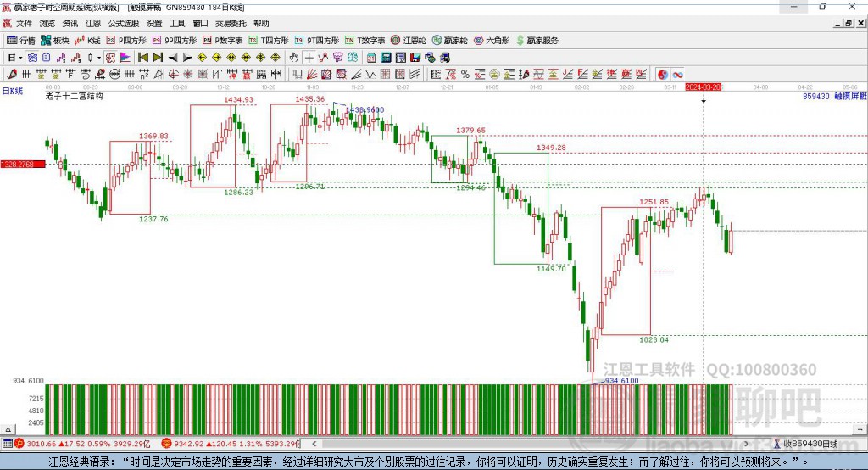Image resolution: width=868 pixels, height=470 pixels.
Task: Activate the crosshair cursor tool
Action: pyautogui.click(x=309, y=57)
